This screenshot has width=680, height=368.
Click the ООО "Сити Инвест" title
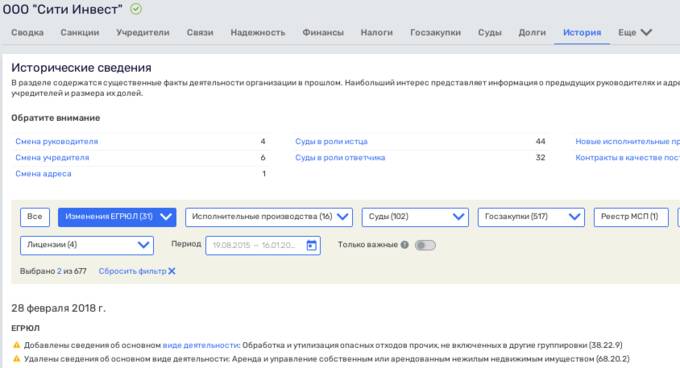[62, 9]
